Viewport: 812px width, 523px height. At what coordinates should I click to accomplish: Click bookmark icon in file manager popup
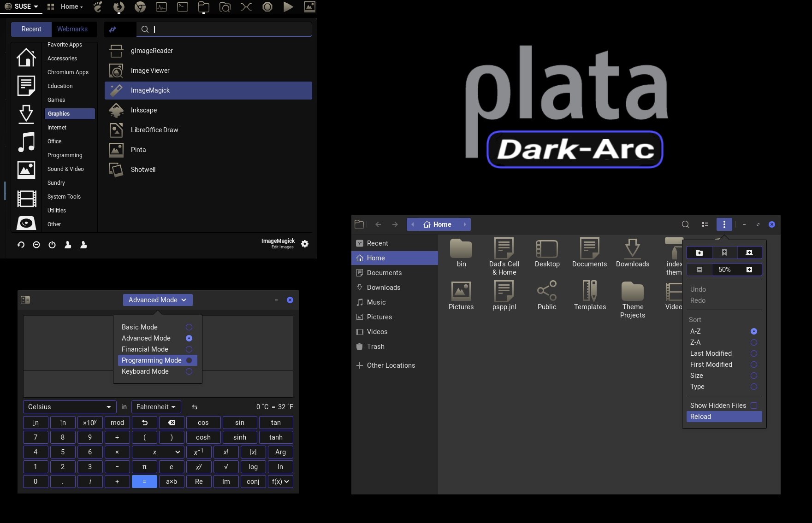tap(724, 253)
